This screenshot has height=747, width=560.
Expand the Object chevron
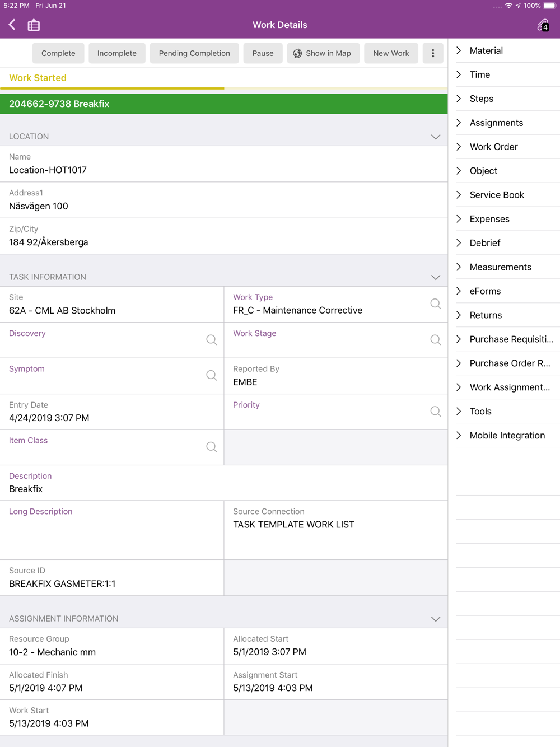tap(459, 171)
